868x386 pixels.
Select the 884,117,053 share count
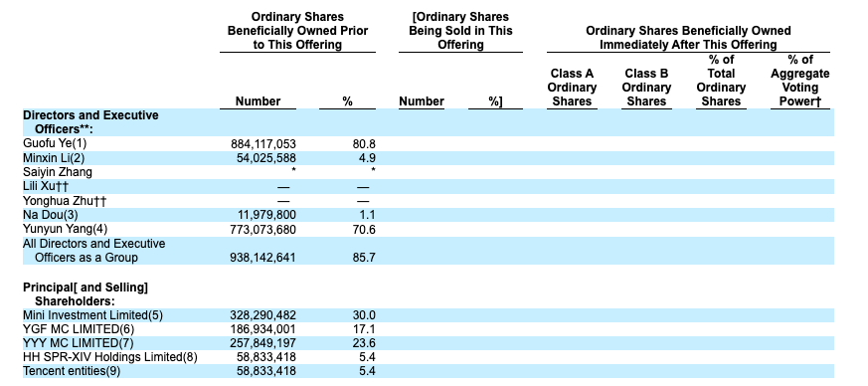click(x=262, y=144)
